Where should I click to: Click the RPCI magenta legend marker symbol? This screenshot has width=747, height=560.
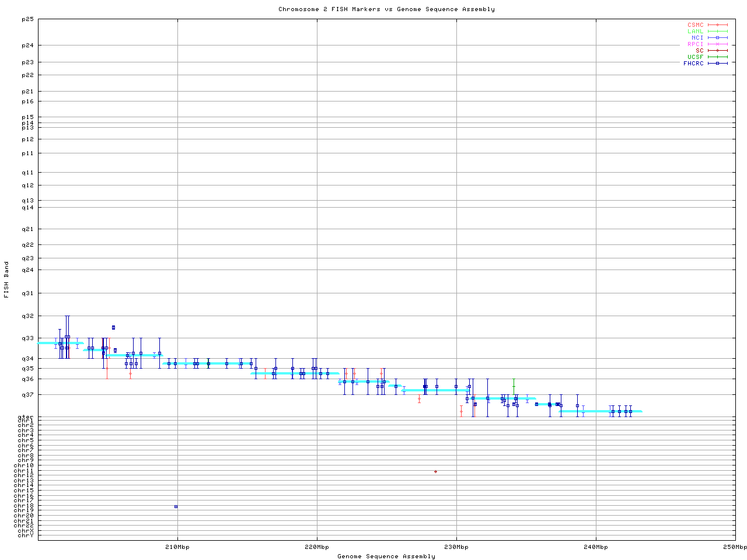(x=717, y=44)
